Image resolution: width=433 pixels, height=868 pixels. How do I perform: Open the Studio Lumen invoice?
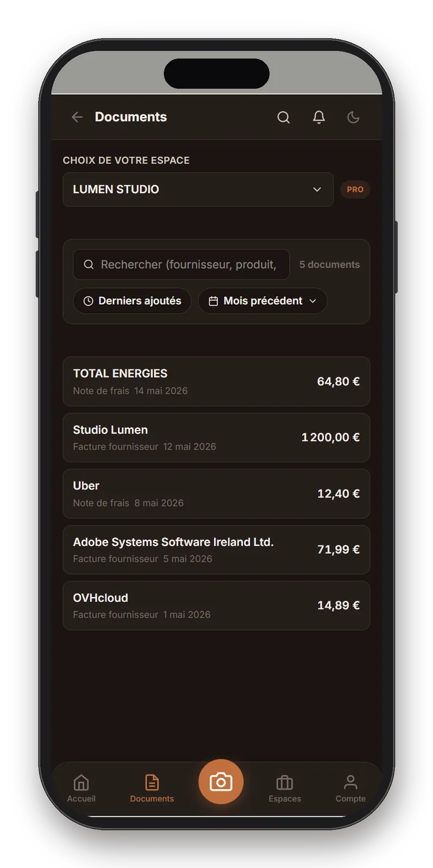click(x=216, y=438)
